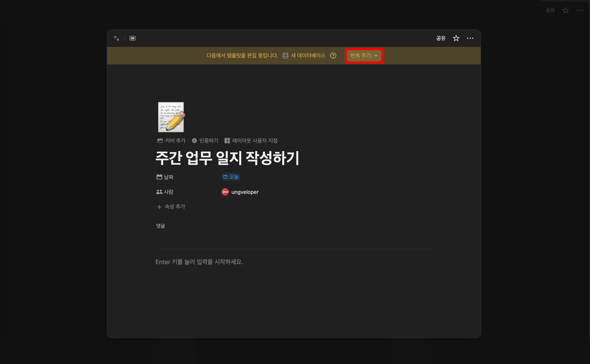Click the page title 주간 업무 일지 작성하기

coord(227,158)
